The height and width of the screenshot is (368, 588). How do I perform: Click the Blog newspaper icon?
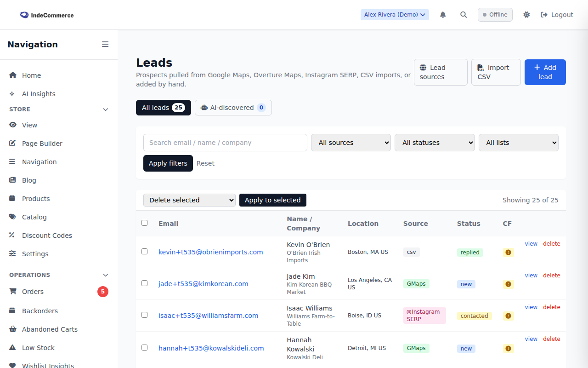pyautogui.click(x=12, y=180)
